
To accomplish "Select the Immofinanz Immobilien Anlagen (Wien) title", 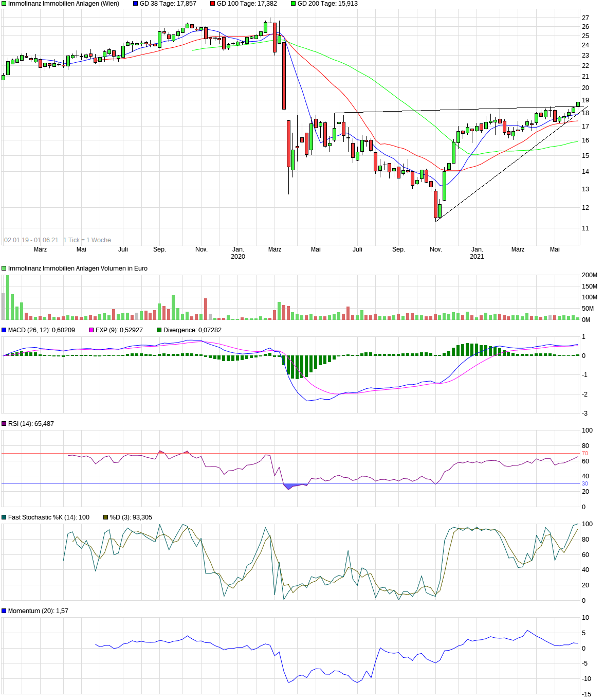I will tap(64, 4).
